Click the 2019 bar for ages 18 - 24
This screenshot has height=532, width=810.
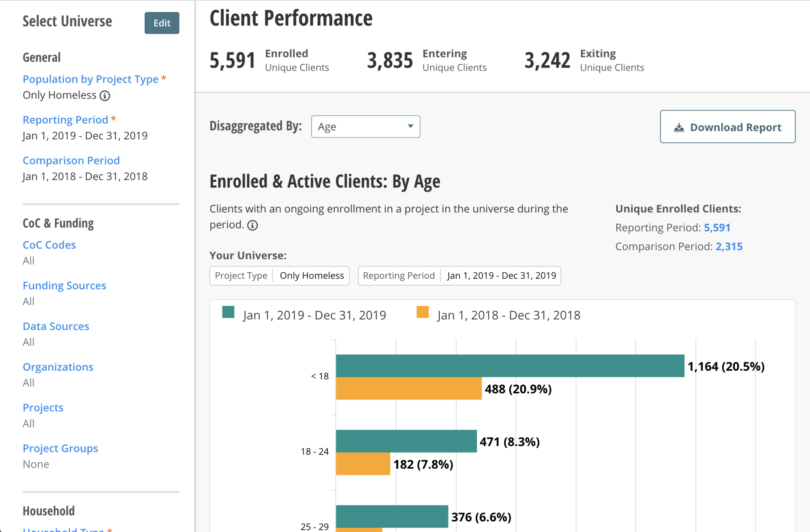406,441
